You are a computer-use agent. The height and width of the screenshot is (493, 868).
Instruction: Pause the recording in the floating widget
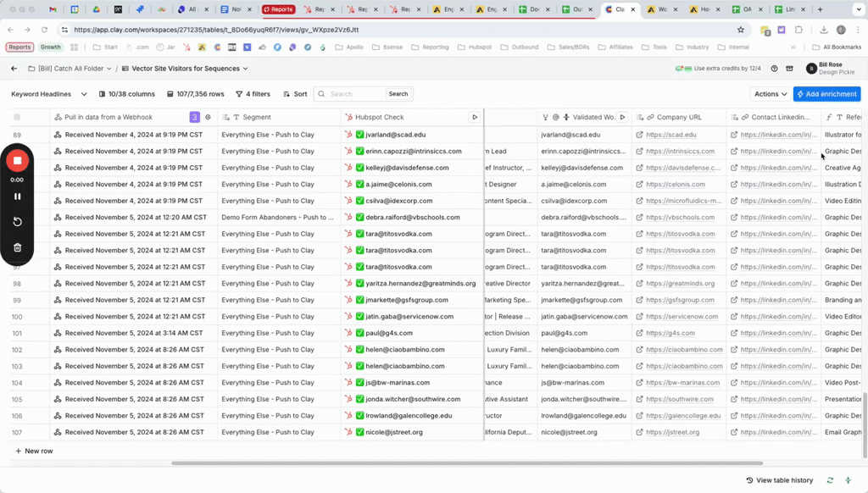[x=17, y=196]
